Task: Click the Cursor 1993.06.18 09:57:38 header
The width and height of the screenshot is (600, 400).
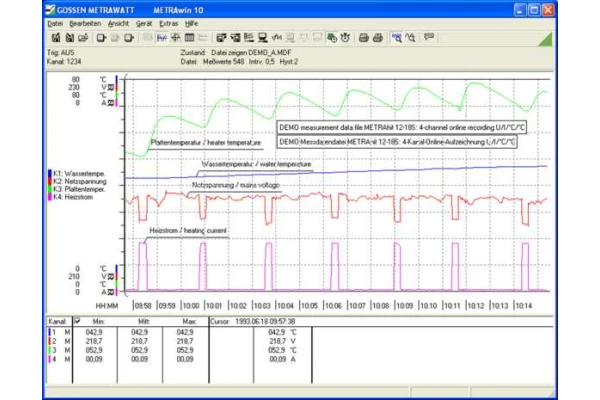Action: (x=253, y=322)
